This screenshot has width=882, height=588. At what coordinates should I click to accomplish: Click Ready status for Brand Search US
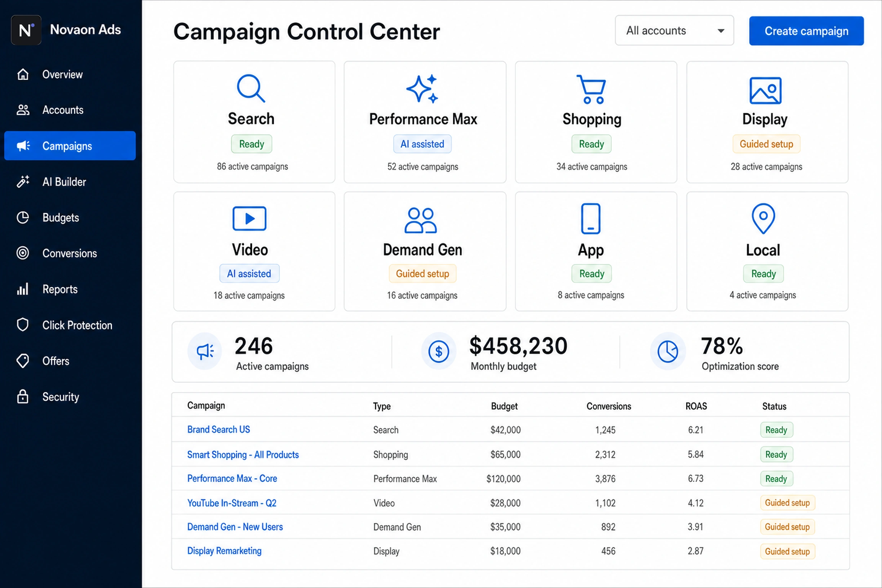coord(776,430)
